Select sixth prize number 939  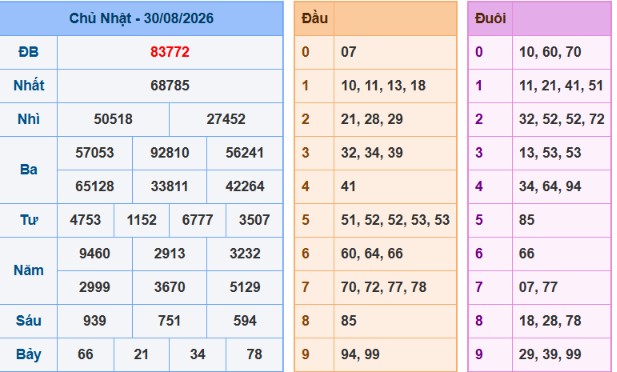pyautogui.click(x=94, y=321)
